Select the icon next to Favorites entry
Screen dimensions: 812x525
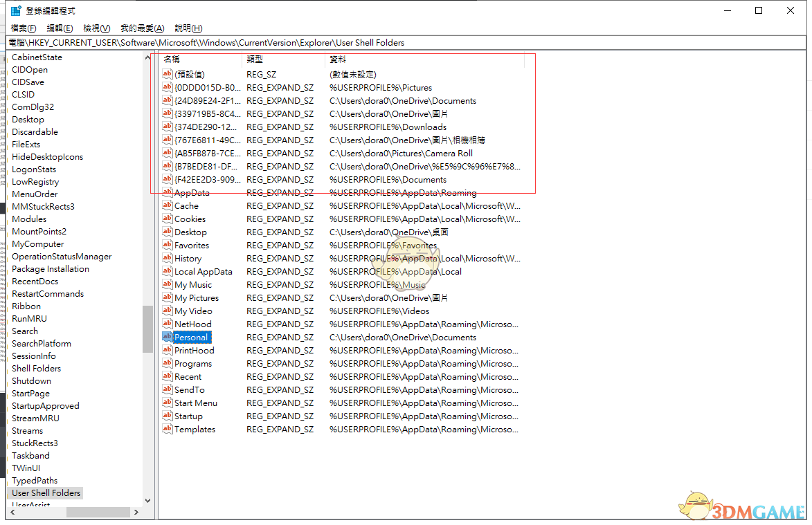(x=167, y=245)
